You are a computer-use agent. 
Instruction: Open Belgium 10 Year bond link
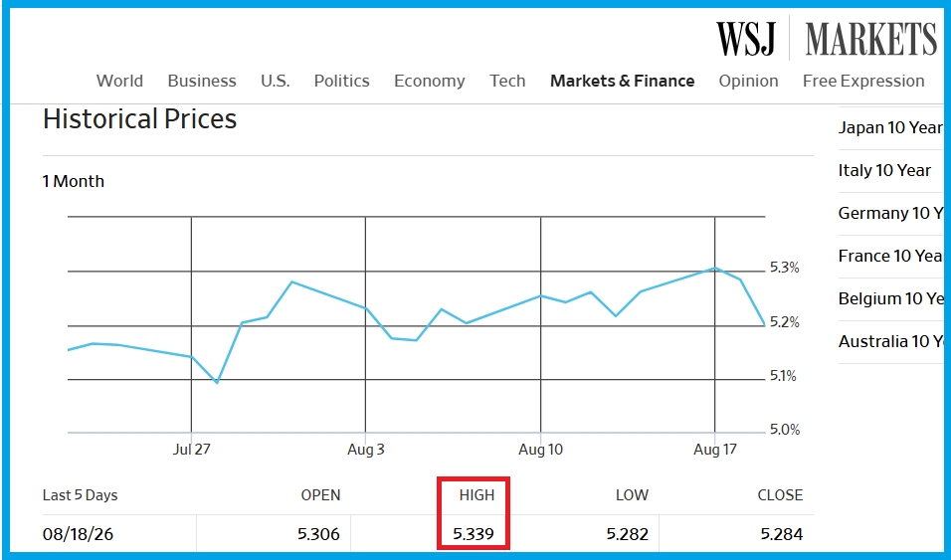coord(890,298)
